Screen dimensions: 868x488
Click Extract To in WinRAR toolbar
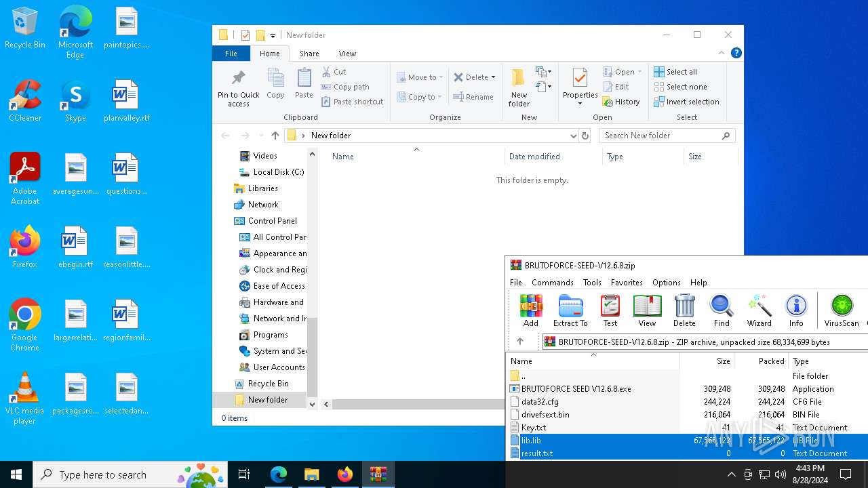(x=570, y=311)
